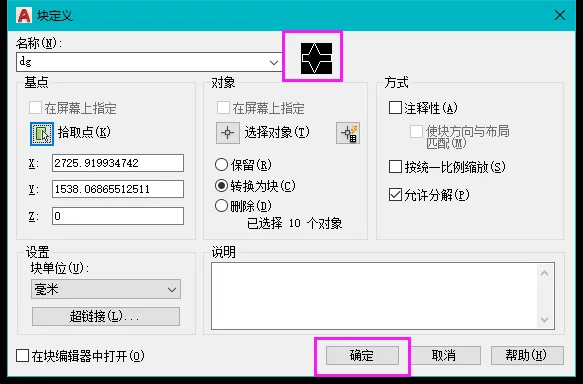Click the 取消 button

[444, 356]
